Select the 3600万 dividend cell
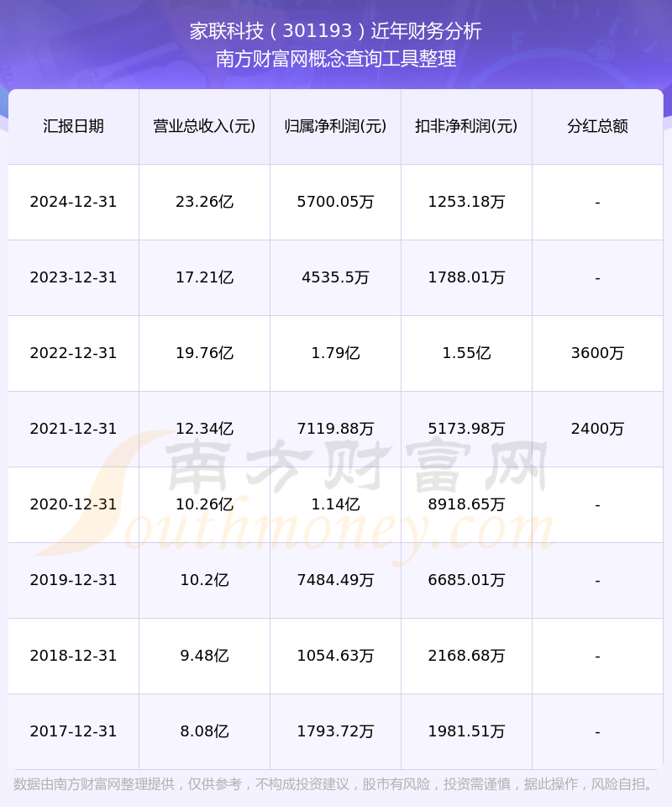 pyautogui.click(x=597, y=353)
